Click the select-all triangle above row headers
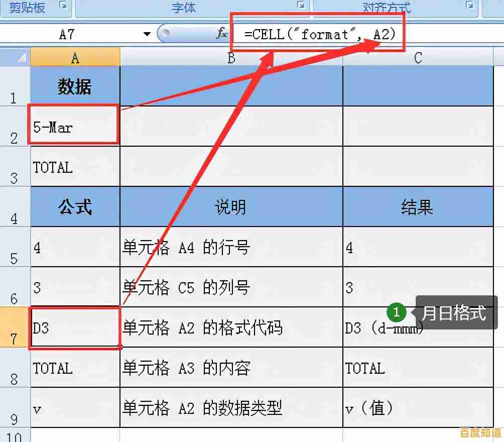Image resolution: width=504 pixels, height=442 pixels. click(20, 58)
